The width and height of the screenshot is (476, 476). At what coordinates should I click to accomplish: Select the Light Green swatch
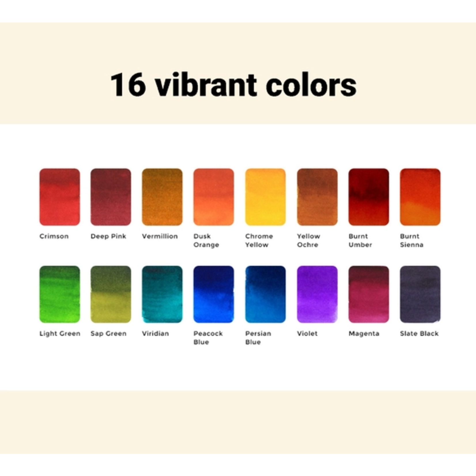pyautogui.click(x=60, y=294)
